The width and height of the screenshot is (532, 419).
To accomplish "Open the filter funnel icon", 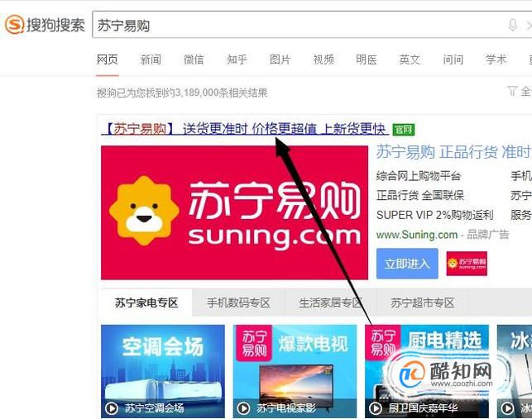I will pyautogui.click(x=511, y=91).
